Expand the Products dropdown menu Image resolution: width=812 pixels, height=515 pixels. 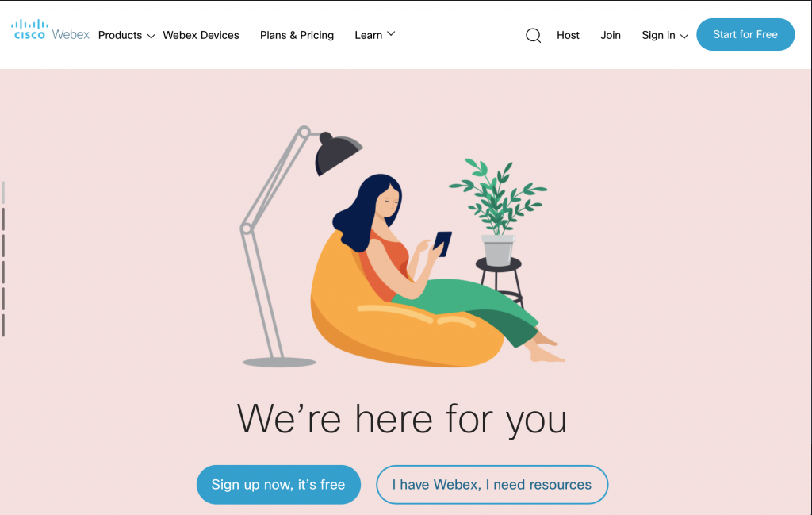(x=126, y=35)
